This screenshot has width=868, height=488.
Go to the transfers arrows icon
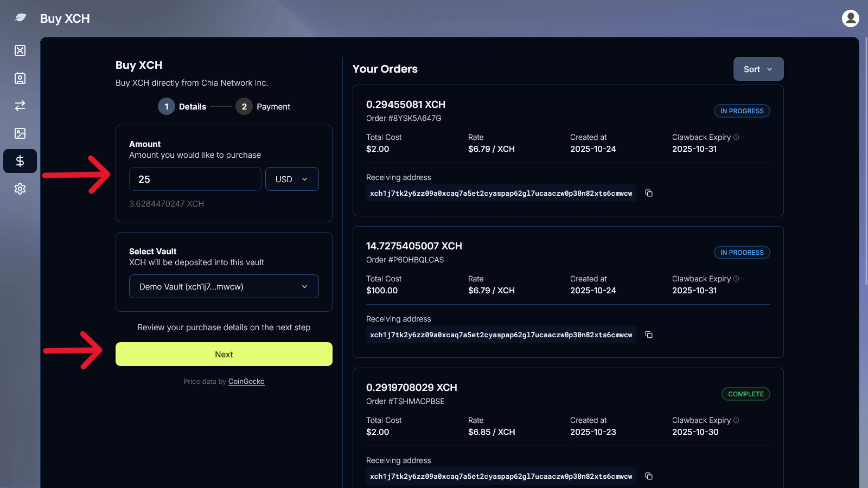click(20, 106)
